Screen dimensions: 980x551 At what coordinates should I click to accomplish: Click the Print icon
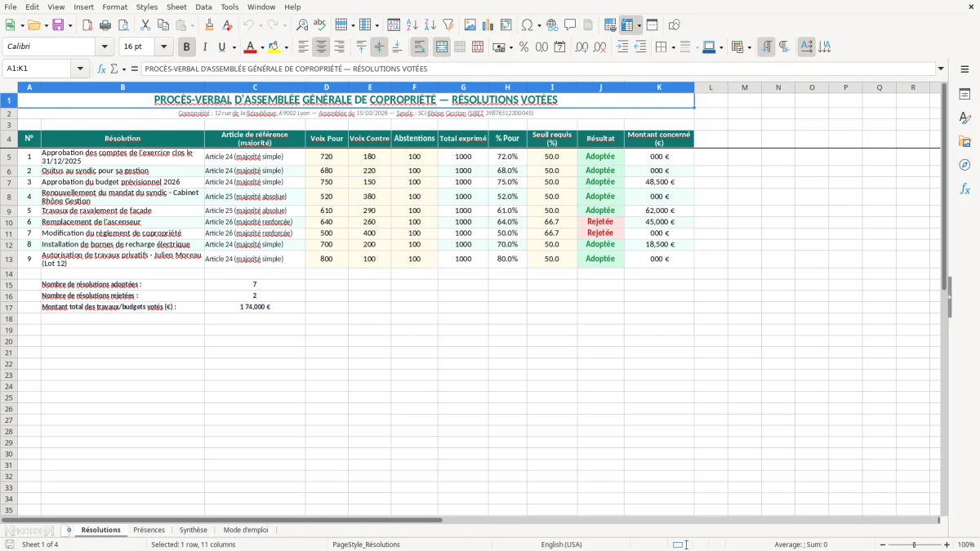105,25
